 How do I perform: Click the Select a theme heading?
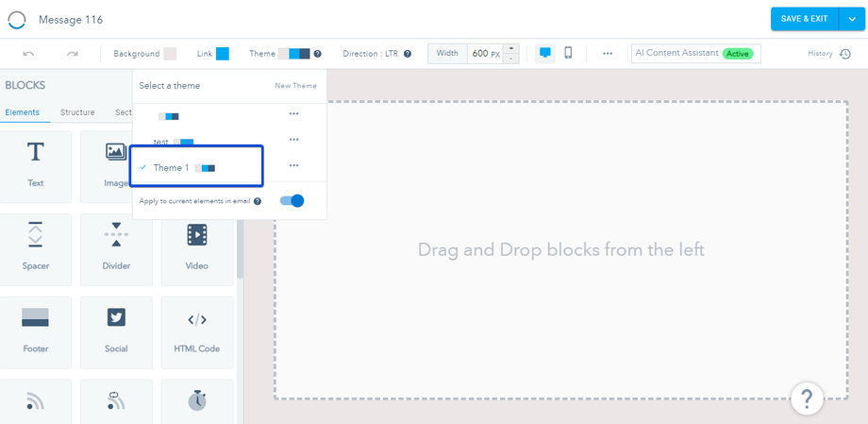point(170,86)
